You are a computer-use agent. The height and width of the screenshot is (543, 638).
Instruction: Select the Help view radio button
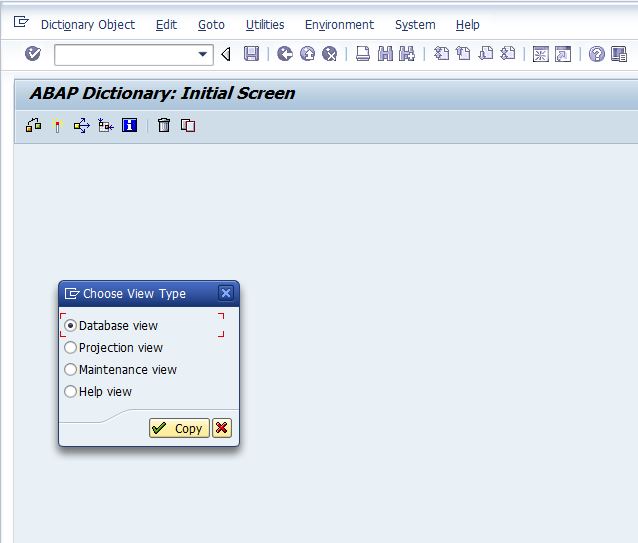point(70,391)
